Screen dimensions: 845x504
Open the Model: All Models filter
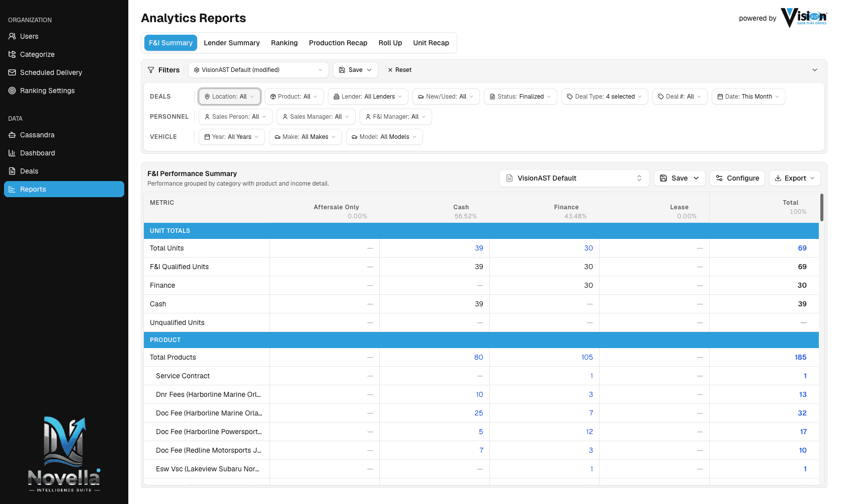384,137
